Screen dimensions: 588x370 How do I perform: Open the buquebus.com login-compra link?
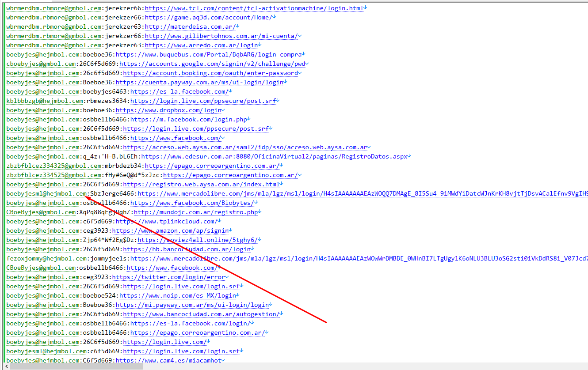click(x=209, y=55)
